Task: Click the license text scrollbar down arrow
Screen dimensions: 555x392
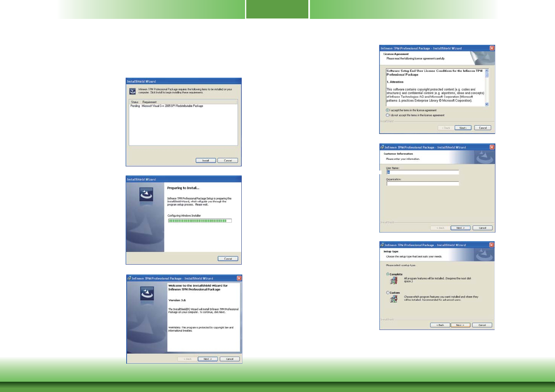Action: [x=487, y=104]
